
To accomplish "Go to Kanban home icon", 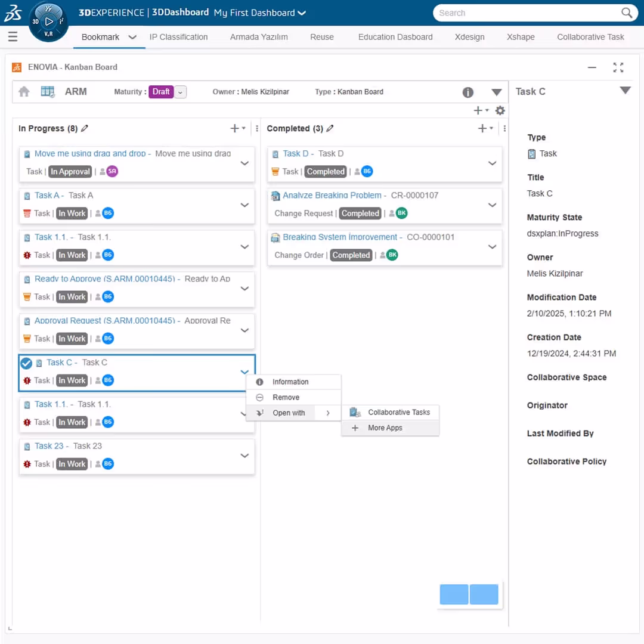I will [24, 91].
